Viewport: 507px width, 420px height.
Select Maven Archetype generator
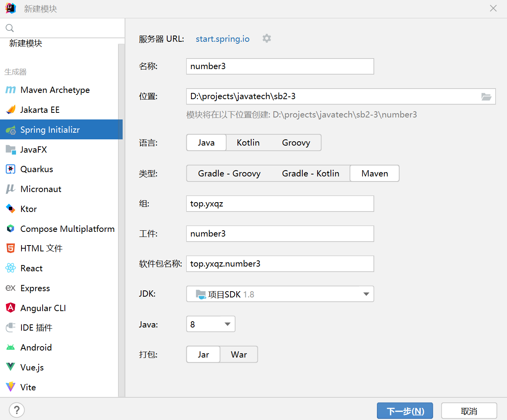55,90
